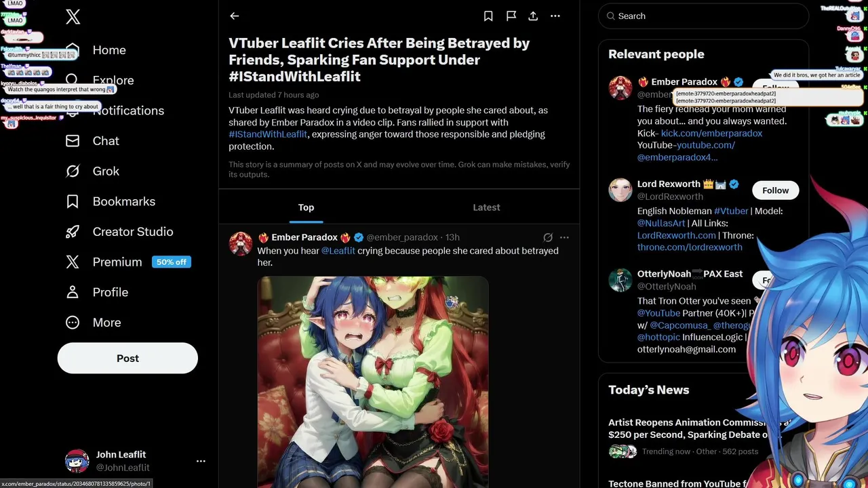Go back using the arrow icon
The height and width of the screenshot is (488, 868).
tap(235, 16)
